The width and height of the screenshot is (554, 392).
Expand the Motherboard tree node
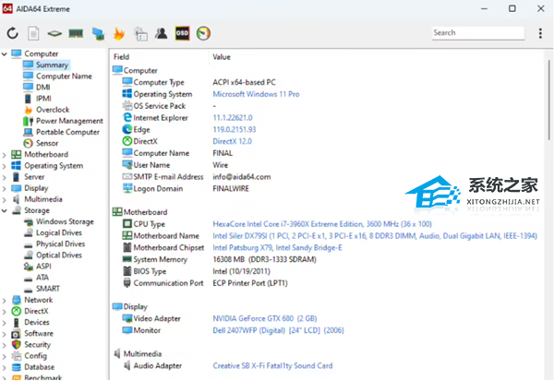pyautogui.click(x=5, y=155)
